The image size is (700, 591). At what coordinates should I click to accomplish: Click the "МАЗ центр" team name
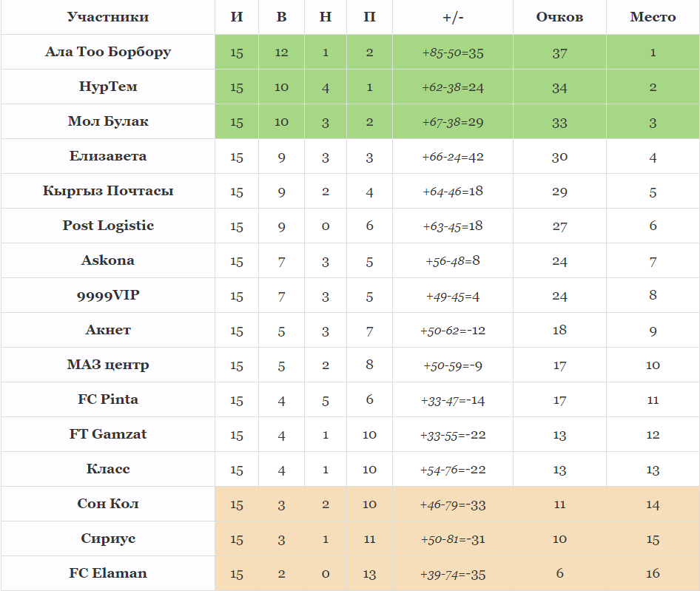(x=108, y=365)
